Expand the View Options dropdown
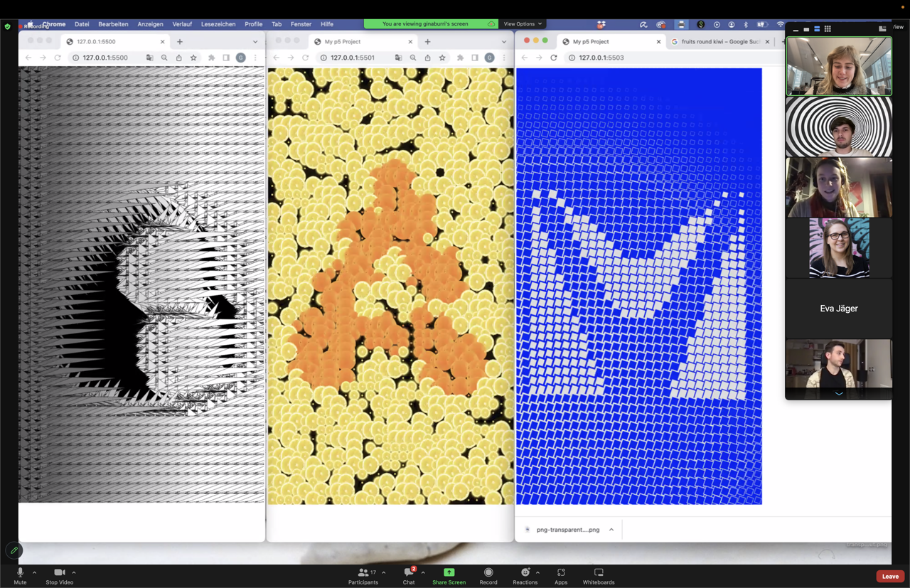Screen dimensions: 910x588 [x=523, y=24]
